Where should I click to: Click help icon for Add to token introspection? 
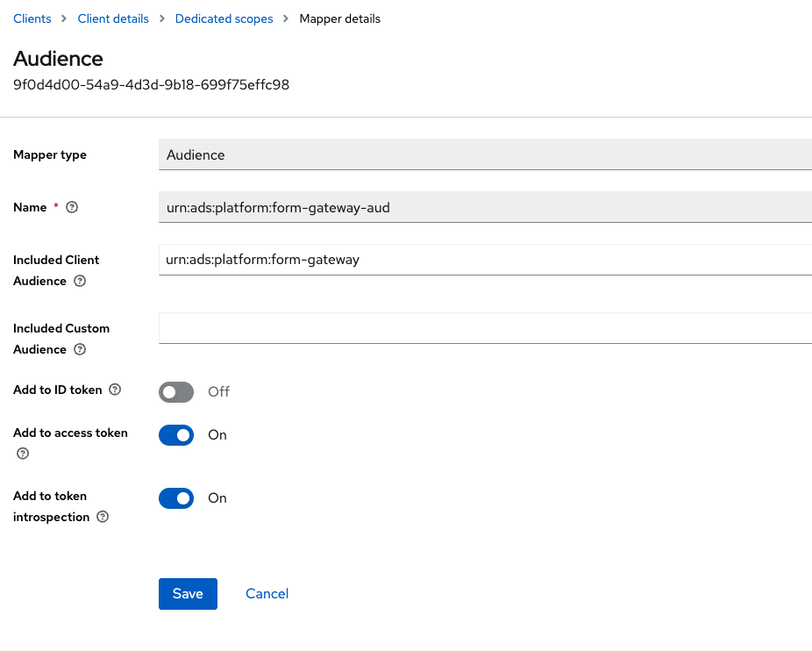point(103,518)
